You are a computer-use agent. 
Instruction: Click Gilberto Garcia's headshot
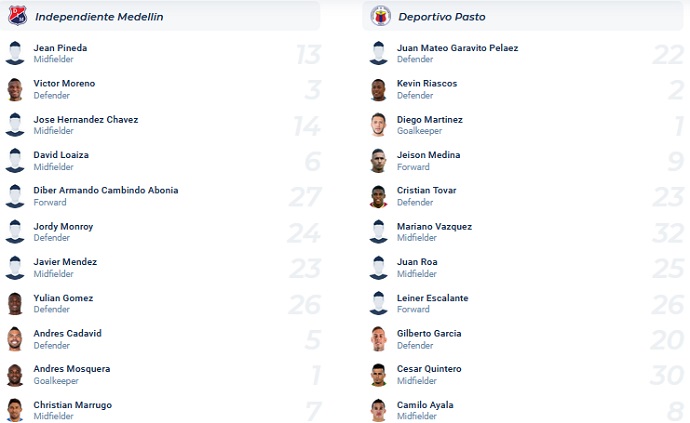pos(378,339)
